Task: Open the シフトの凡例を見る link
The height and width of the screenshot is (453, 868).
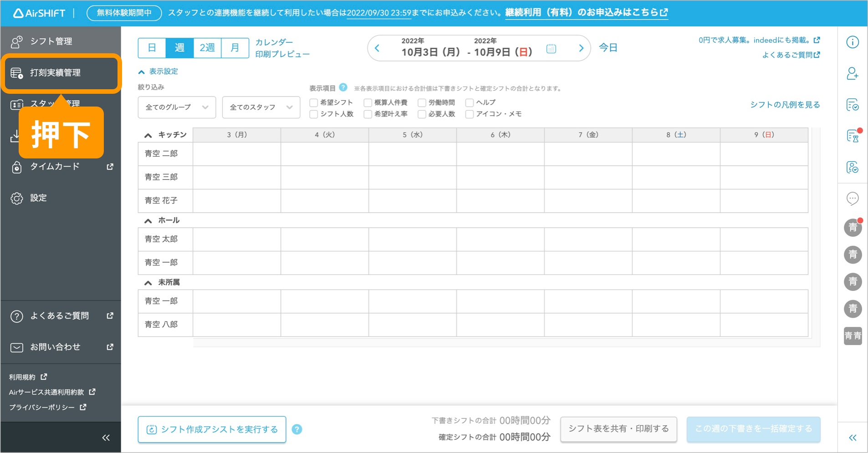Action: pyautogui.click(x=785, y=105)
